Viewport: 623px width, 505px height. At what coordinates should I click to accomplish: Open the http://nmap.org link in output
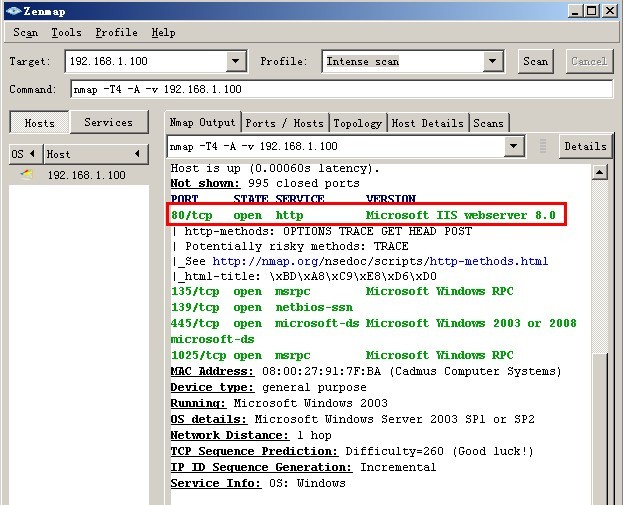tap(265, 261)
